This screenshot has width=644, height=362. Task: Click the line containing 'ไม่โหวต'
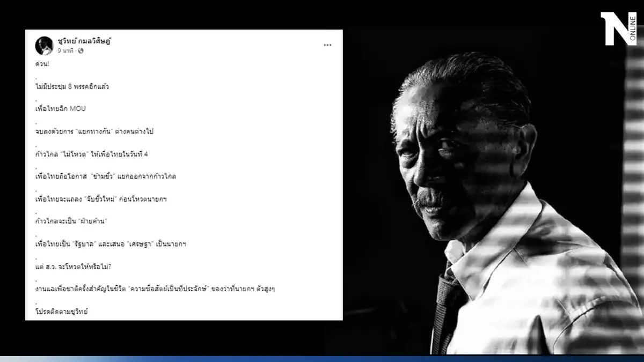91,154
